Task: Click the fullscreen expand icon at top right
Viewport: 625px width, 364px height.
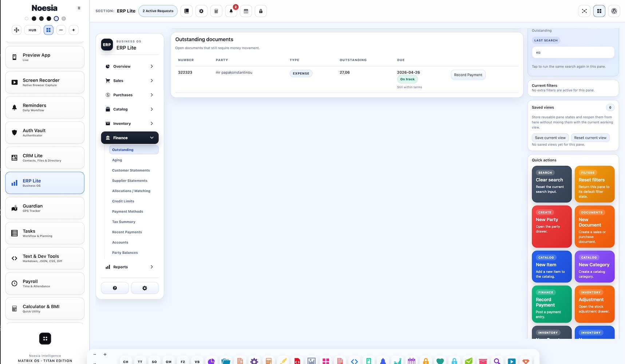Action: pos(584,11)
